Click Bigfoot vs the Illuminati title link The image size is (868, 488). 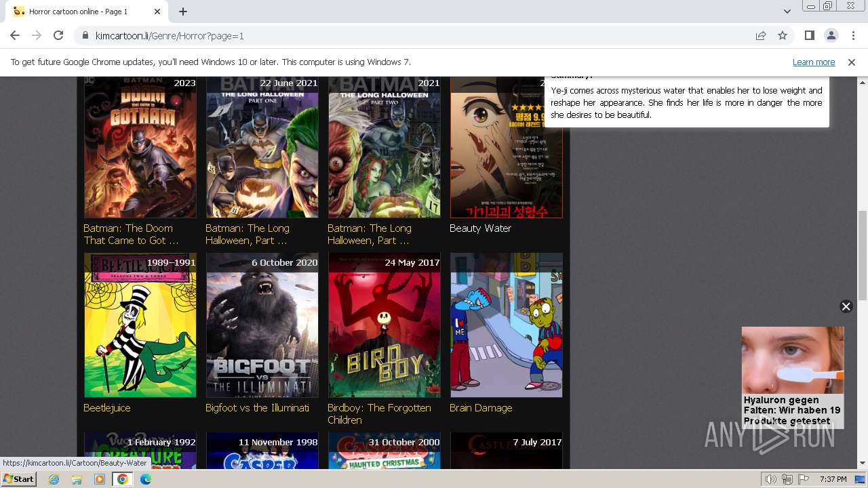(x=257, y=408)
